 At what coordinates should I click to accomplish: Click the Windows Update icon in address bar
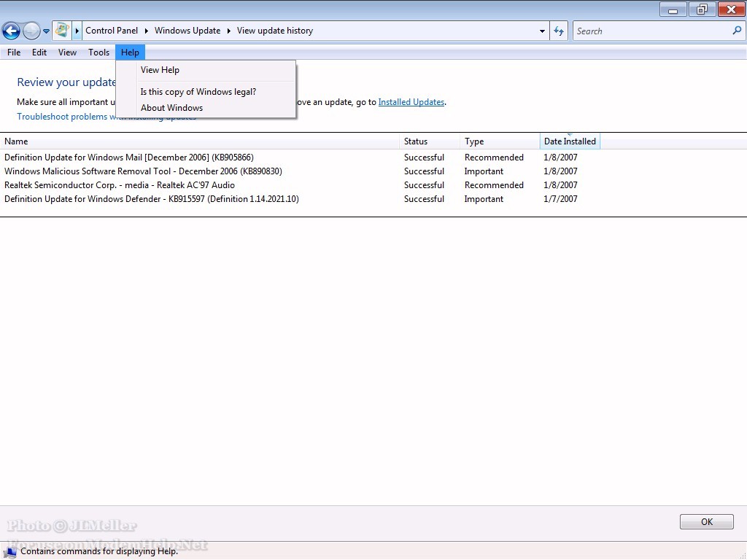(x=62, y=31)
